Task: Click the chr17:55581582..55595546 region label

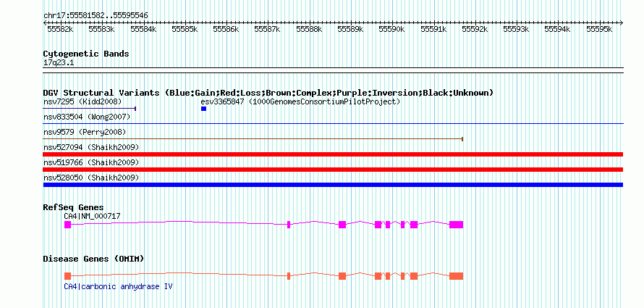Action: pyautogui.click(x=96, y=15)
